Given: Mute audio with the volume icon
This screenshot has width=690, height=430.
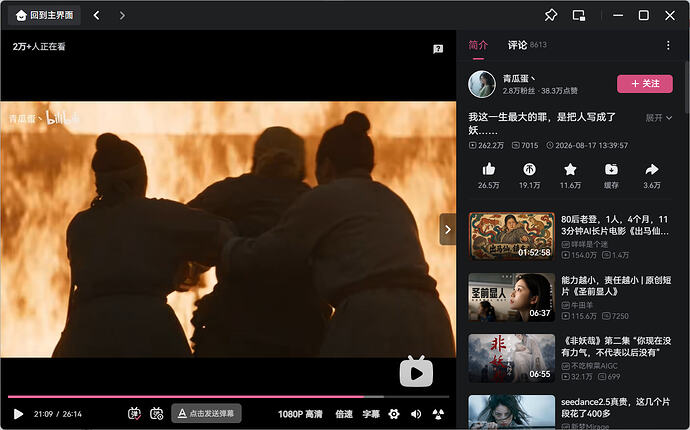Looking at the screenshot, I should point(416,414).
